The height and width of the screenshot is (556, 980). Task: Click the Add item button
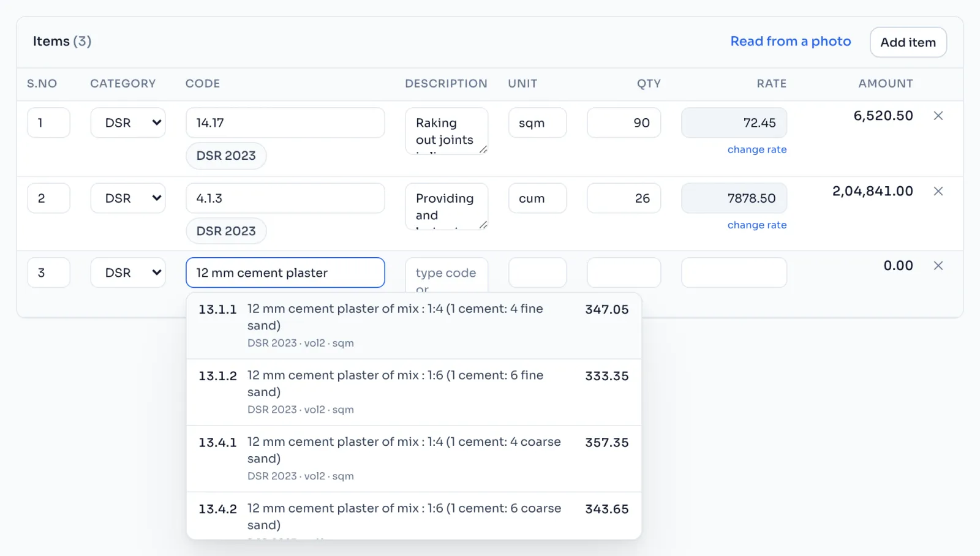908,42
